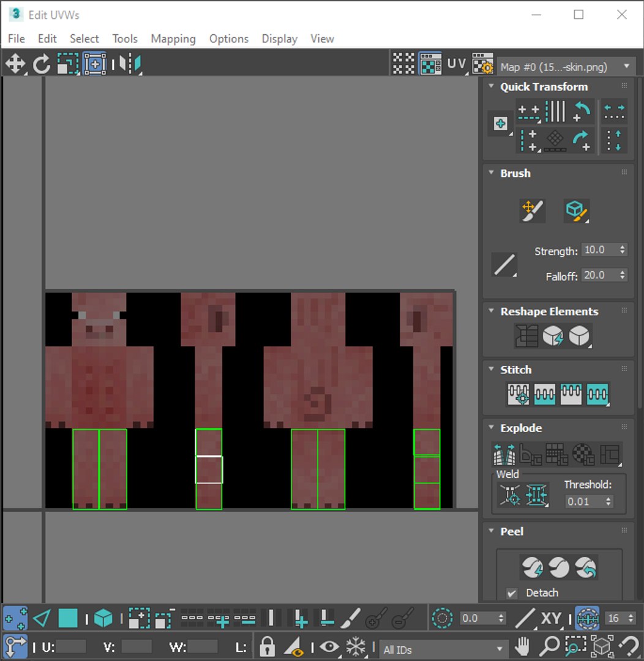Viewport: 644px width, 661px height.
Task: Click Space Vertically icon
Action: [614, 140]
